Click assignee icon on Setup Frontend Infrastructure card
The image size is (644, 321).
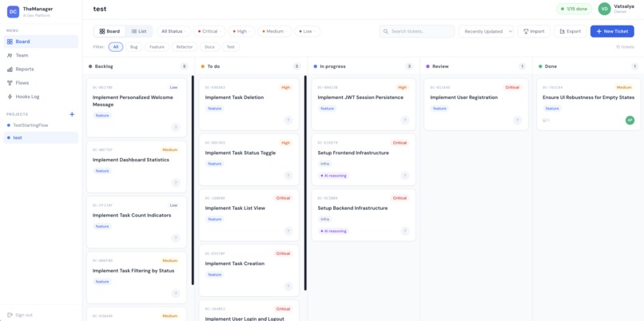click(405, 176)
